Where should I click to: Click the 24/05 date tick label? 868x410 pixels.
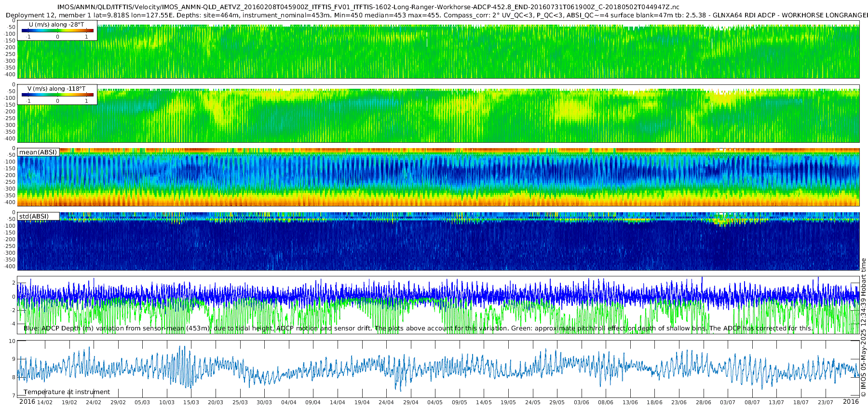pyautogui.click(x=533, y=402)
